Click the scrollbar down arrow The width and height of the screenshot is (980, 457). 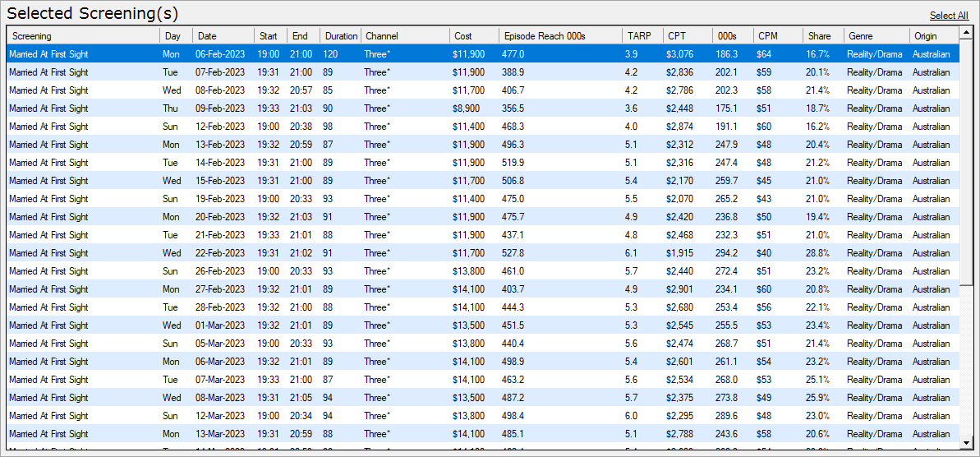[966, 443]
